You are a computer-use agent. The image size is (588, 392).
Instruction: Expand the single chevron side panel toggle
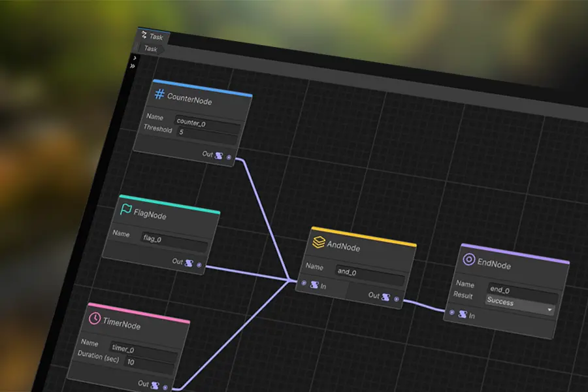135,58
